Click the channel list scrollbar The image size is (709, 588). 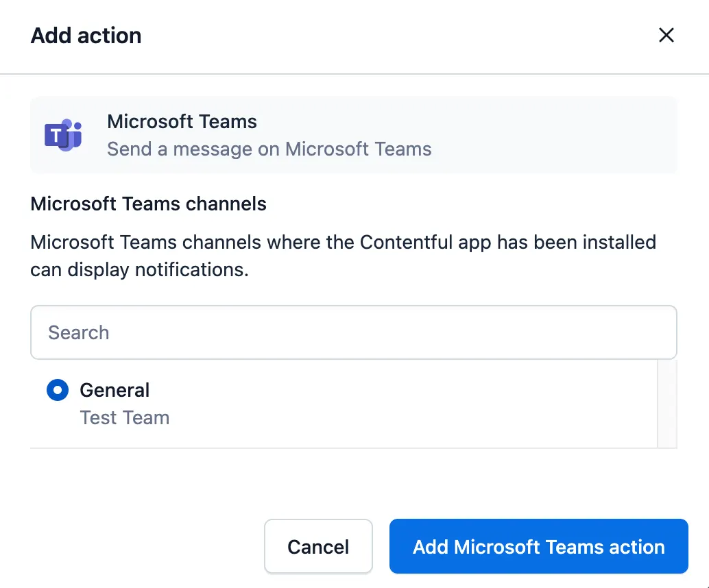tap(667, 404)
